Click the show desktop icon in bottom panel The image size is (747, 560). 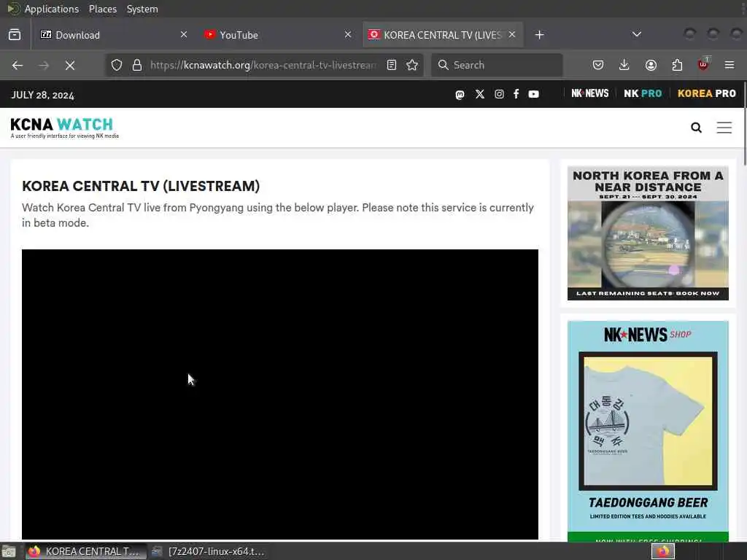click(9, 552)
